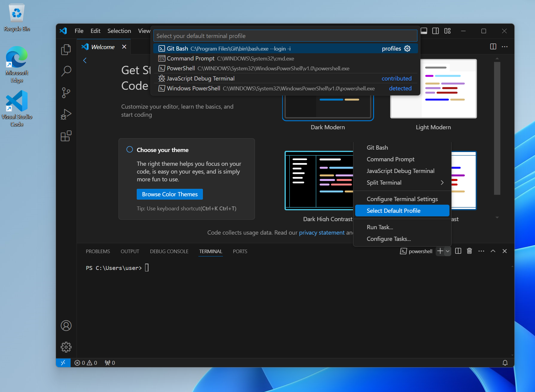The image size is (535, 392).
Task: Open the Explorer view in activity bar
Action: point(66,49)
